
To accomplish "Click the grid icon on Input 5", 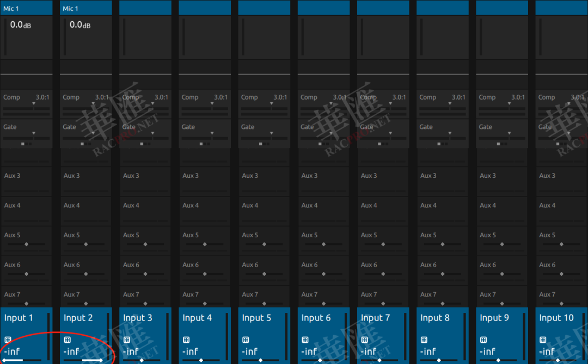I will (246, 340).
